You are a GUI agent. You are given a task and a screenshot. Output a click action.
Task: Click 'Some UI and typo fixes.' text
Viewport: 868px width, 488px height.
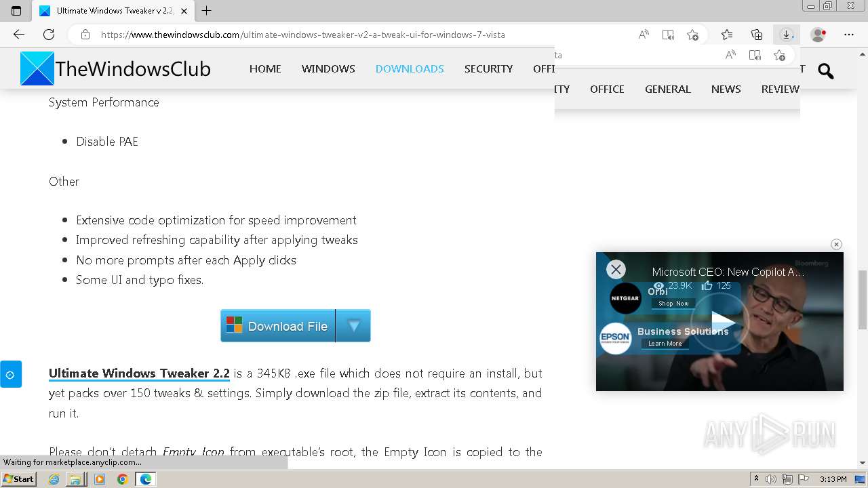coord(140,280)
